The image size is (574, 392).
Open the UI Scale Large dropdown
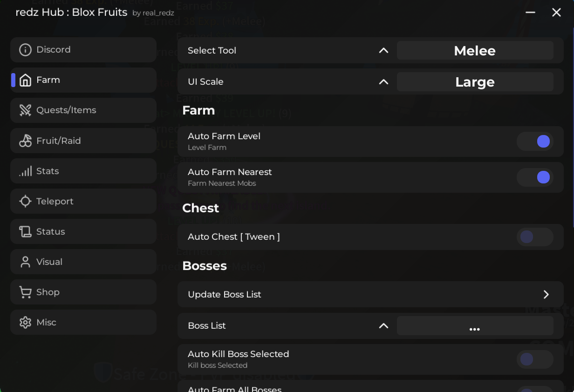click(x=475, y=81)
